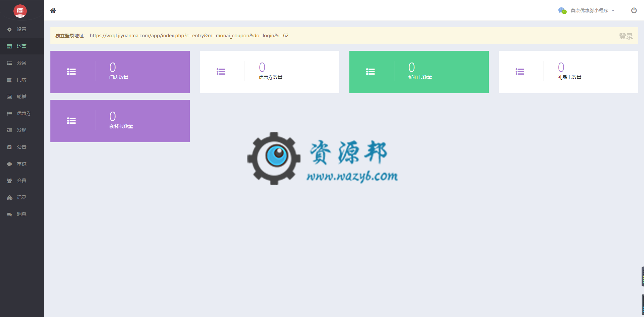Click the 登录 button on the yellow bar
Screen dimensions: 644x317
(x=626, y=36)
